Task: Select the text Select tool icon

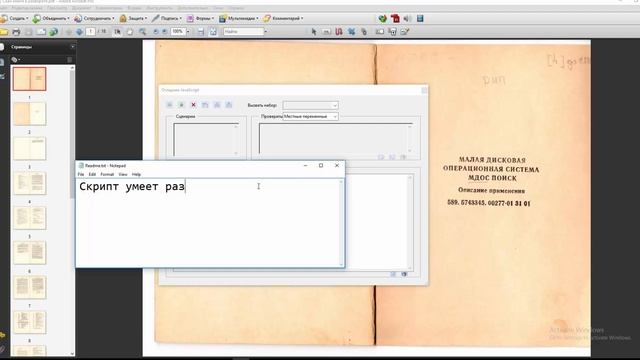Action: coord(118,32)
